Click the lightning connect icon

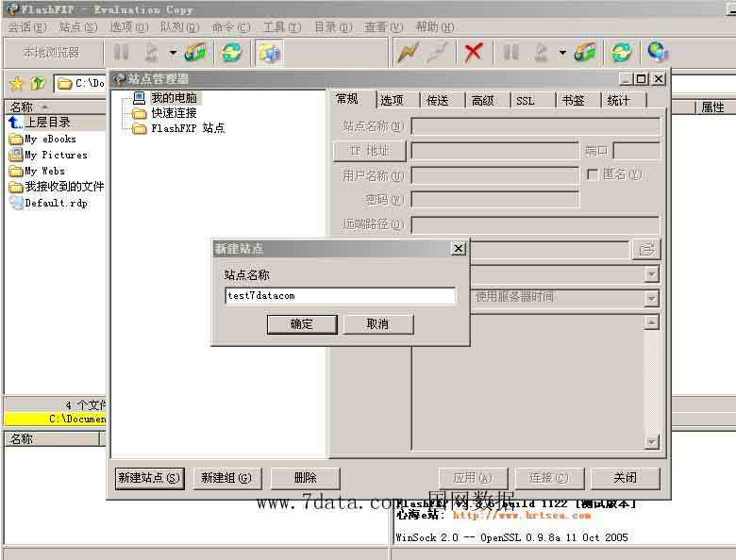click(x=408, y=52)
